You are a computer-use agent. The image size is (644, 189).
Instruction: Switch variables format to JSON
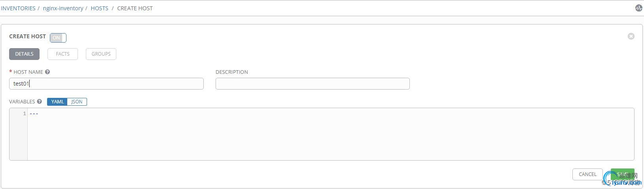point(77,102)
